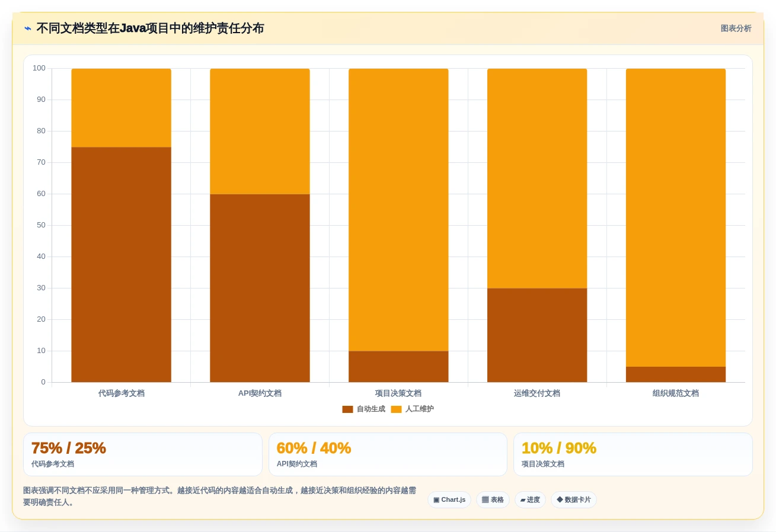Click the chart title 不同文档类型在Java项目中的维护责任分布
The height and width of the screenshot is (532, 776).
pos(150,28)
